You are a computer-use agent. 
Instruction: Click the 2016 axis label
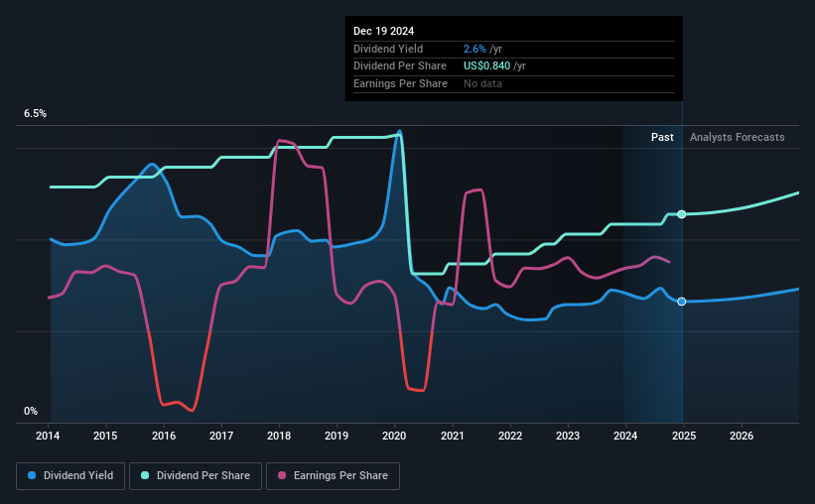coord(164,436)
